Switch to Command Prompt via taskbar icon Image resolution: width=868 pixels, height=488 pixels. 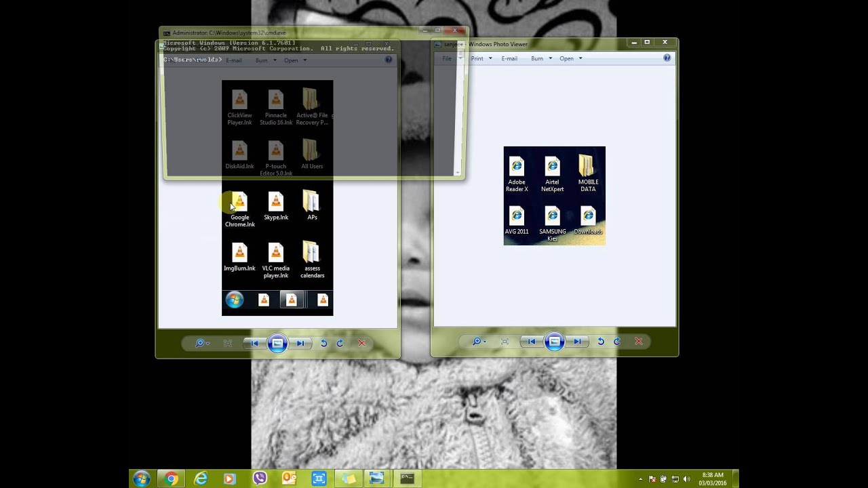407,479
